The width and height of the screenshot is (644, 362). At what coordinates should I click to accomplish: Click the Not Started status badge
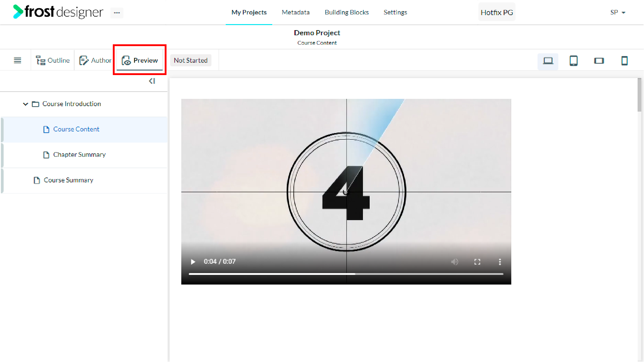tap(191, 60)
